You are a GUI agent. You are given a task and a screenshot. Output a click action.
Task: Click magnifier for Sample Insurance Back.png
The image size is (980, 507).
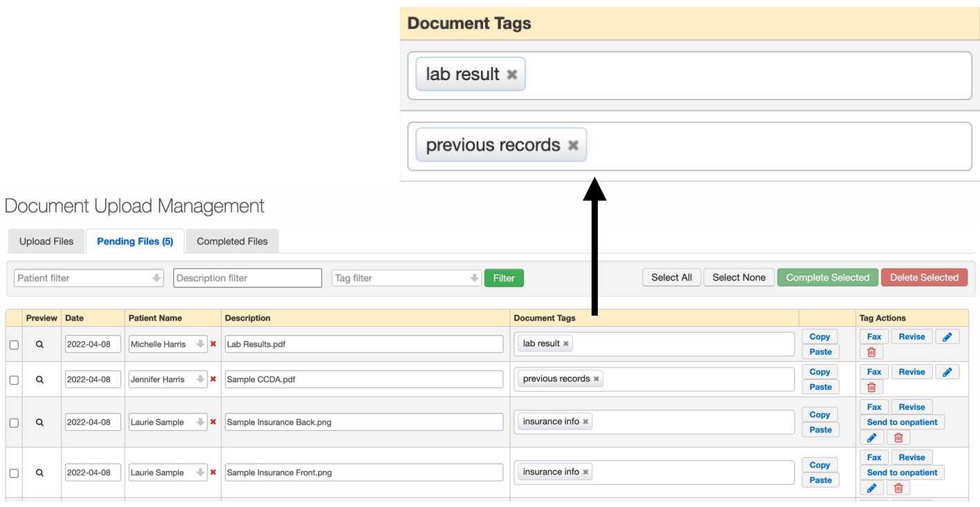[40, 422]
